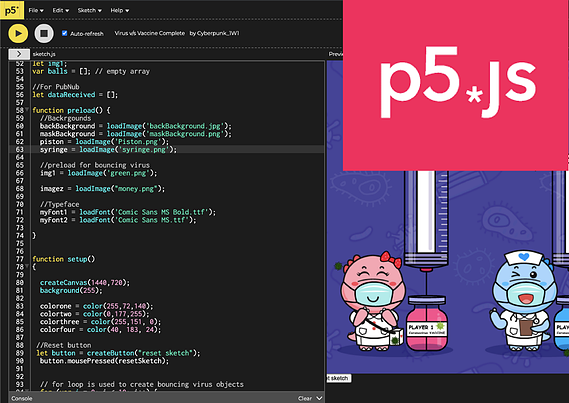
Task: Open the Sketch menu
Action: pos(90,10)
